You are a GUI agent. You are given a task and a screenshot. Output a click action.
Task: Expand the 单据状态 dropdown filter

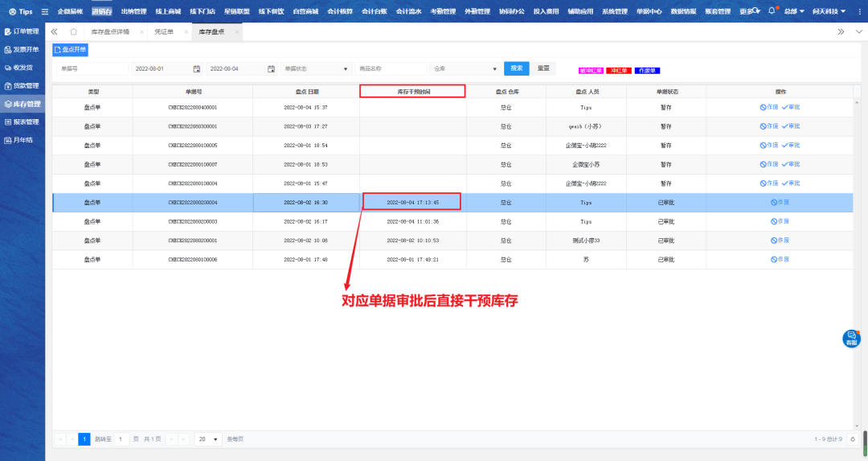316,68
